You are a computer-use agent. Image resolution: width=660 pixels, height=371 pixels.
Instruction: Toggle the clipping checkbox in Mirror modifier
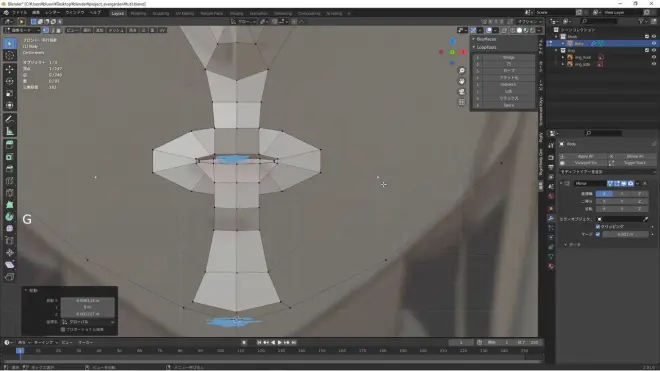598,227
